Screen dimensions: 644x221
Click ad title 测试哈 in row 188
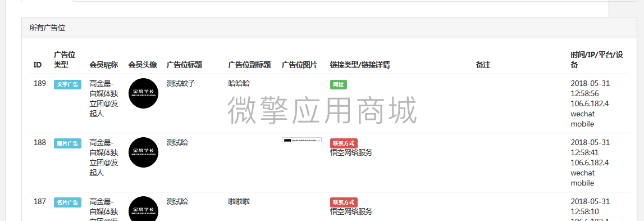[177, 142]
